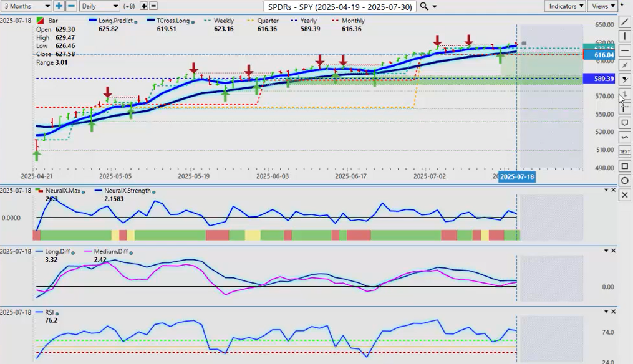Select the trend line drawing tool
The width and height of the screenshot is (633, 364).
pyautogui.click(x=625, y=21)
